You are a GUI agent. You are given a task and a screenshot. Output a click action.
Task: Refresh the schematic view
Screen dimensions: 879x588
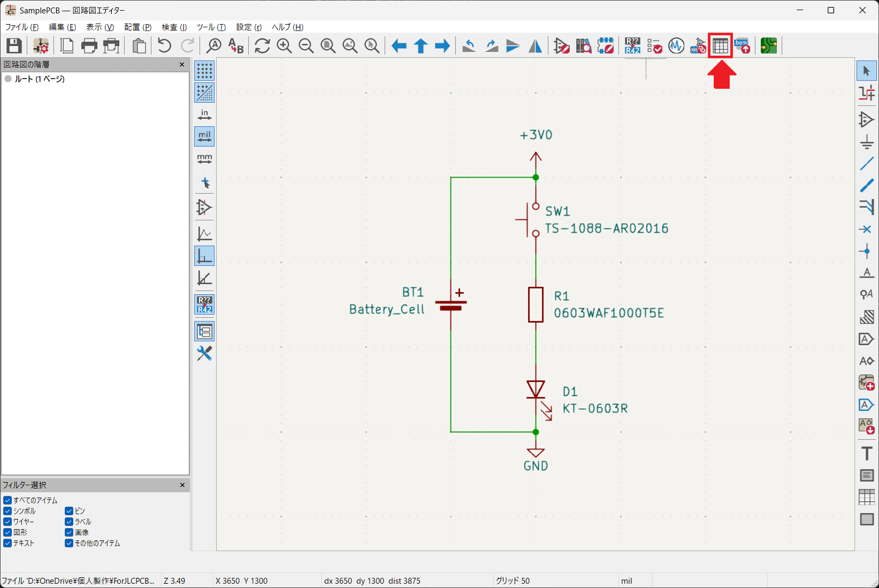262,46
